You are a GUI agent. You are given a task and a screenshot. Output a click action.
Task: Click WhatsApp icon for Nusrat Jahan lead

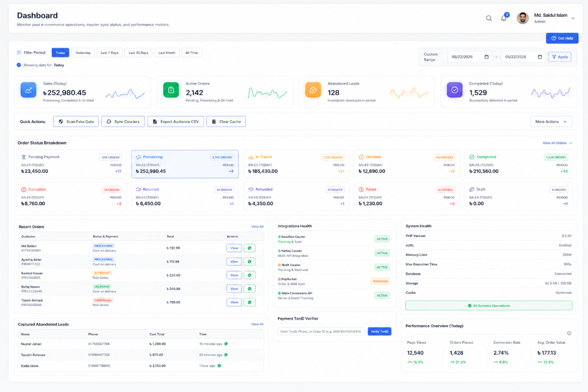tap(226, 344)
